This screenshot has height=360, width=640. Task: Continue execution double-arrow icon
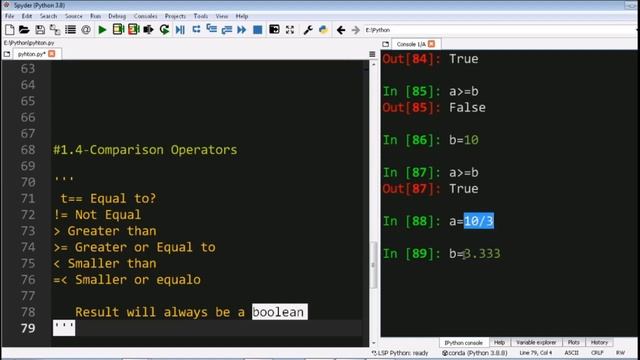(242, 29)
